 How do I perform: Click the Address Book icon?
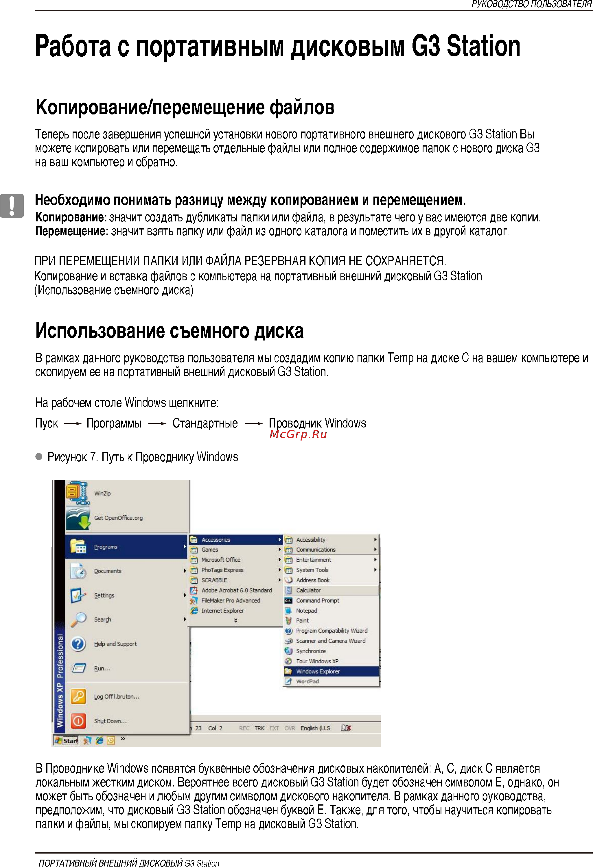288,580
